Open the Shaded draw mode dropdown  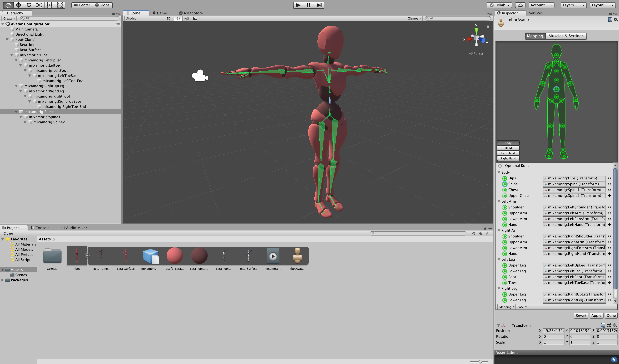click(144, 18)
